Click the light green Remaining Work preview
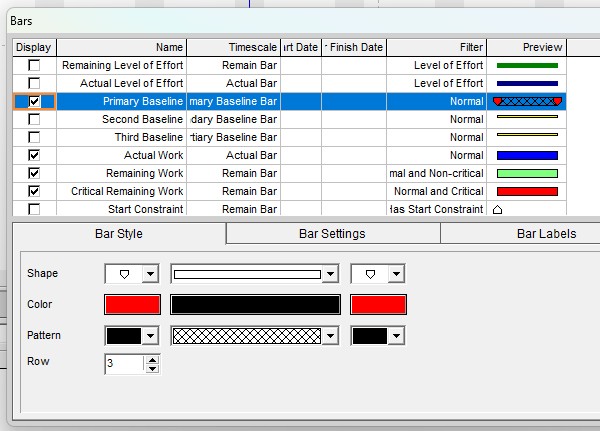600x431 pixels. [x=527, y=173]
